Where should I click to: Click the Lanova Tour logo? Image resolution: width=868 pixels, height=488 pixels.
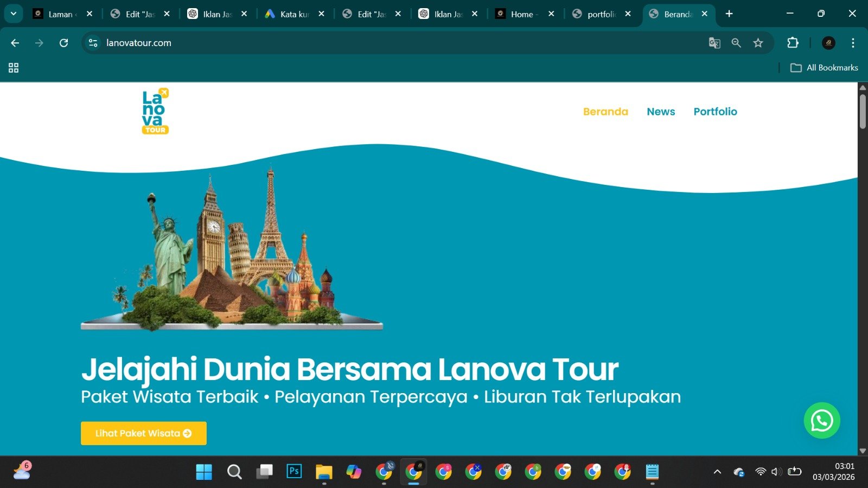tap(155, 111)
